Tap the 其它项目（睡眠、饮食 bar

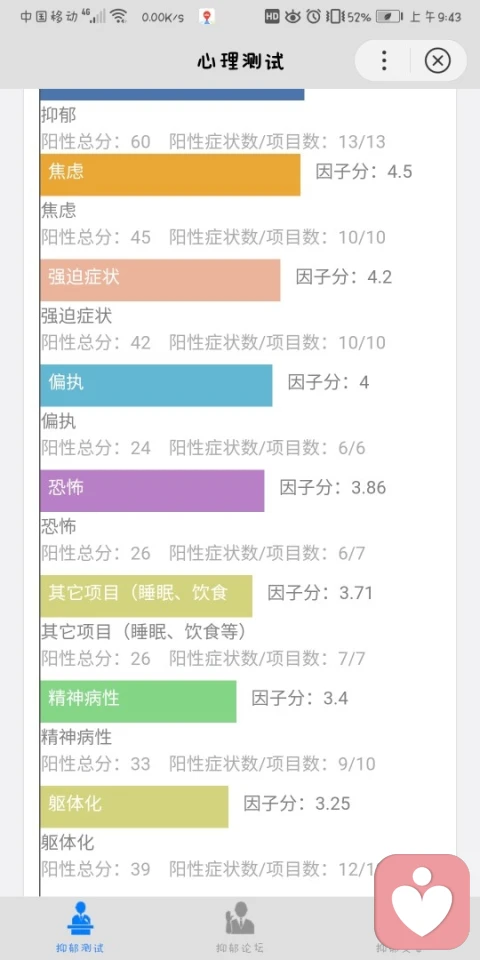[146, 596]
